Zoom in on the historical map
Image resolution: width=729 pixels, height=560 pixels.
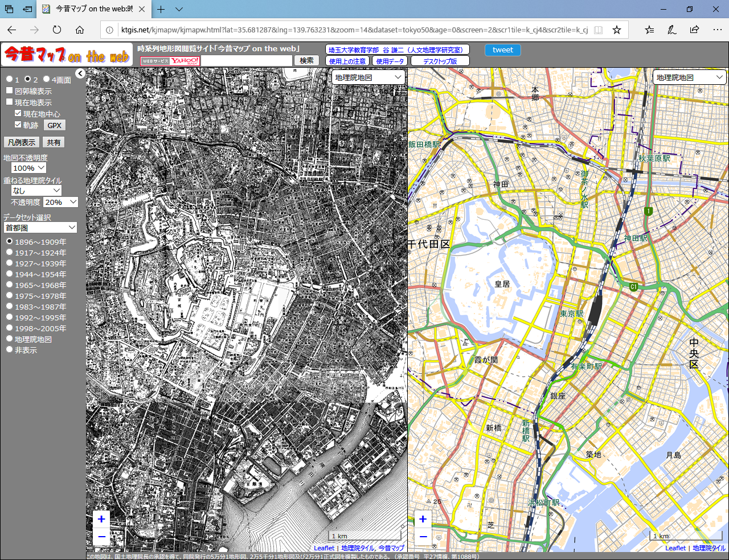101,518
